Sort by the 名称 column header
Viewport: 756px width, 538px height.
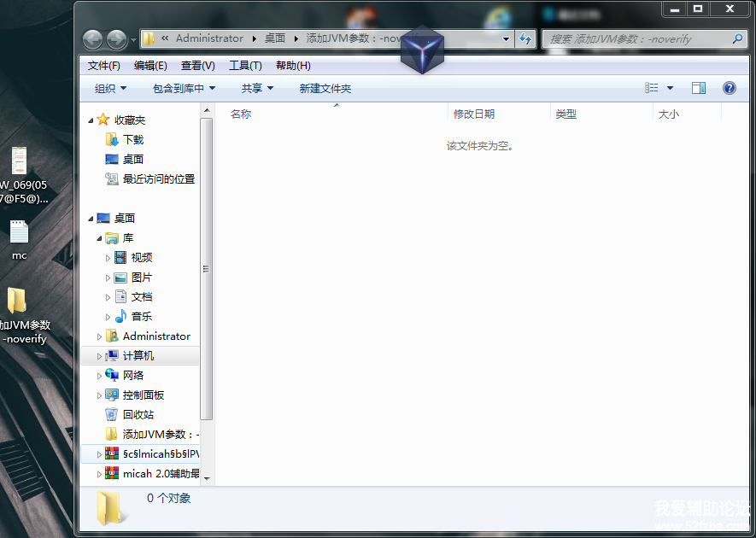click(241, 114)
